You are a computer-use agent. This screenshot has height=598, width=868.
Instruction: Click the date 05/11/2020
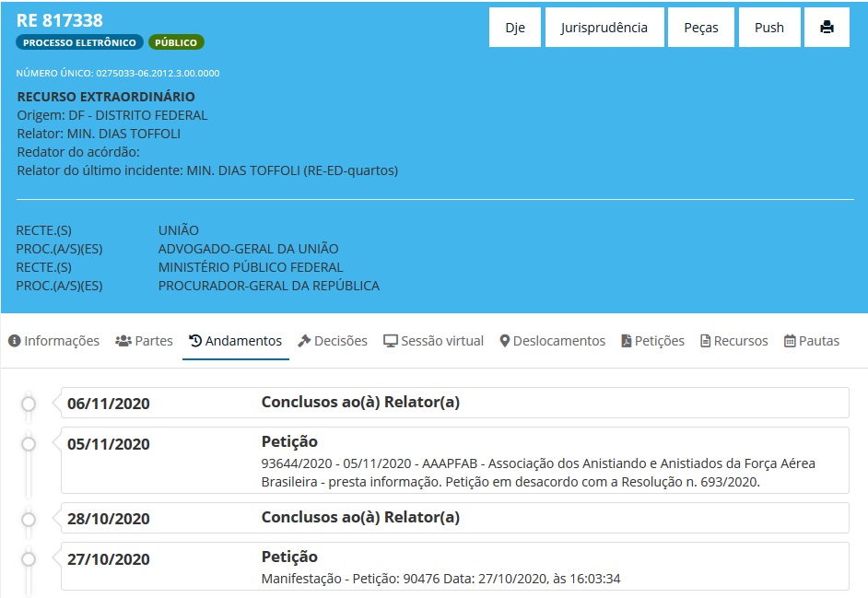coord(109,445)
